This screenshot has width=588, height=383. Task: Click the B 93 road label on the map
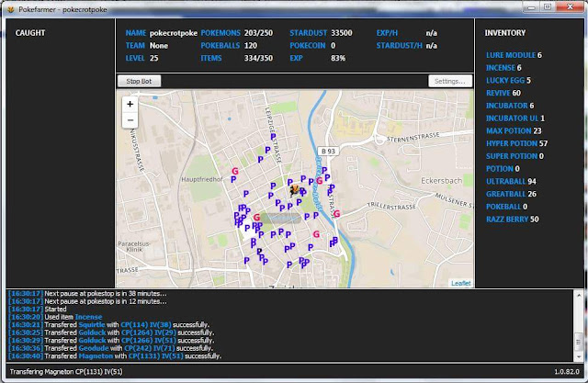click(x=328, y=151)
